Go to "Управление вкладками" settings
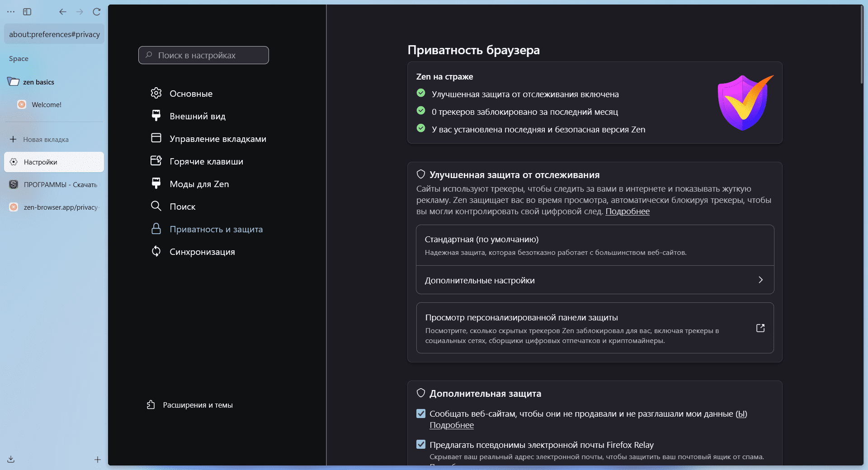Image resolution: width=868 pixels, height=470 pixels. point(217,139)
